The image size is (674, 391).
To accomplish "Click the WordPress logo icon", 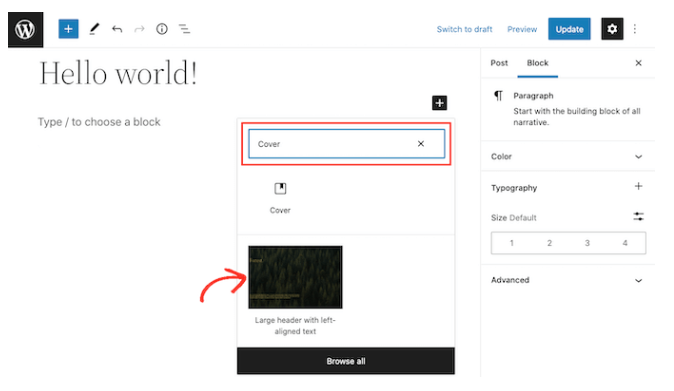I will point(25,30).
